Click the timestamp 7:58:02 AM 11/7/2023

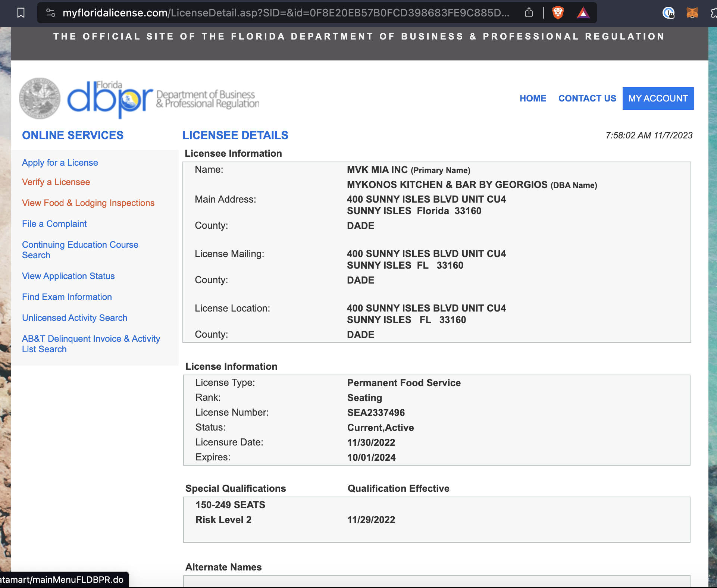(649, 135)
